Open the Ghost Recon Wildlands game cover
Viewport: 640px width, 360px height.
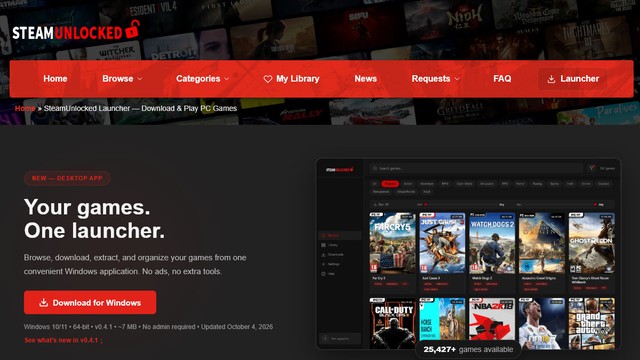[x=591, y=243]
